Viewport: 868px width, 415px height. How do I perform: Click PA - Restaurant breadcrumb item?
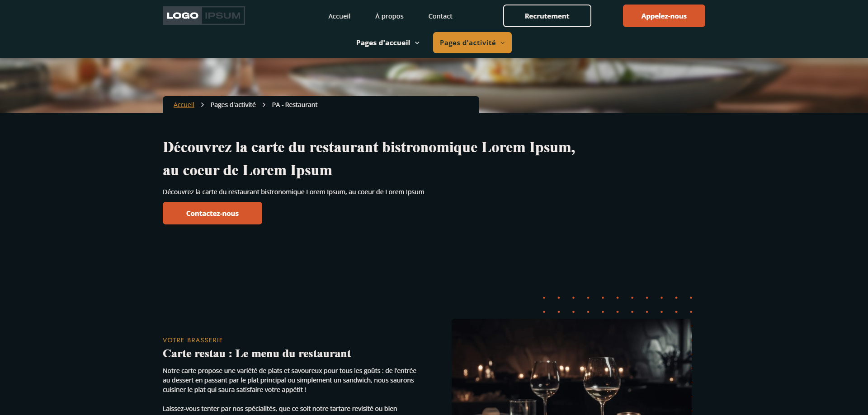pyautogui.click(x=295, y=105)
